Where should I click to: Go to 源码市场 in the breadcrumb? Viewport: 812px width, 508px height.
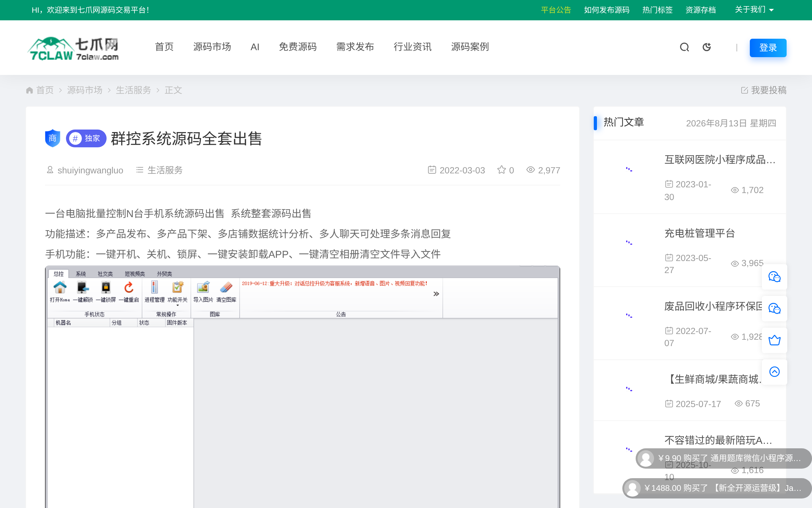pos(85,90)
